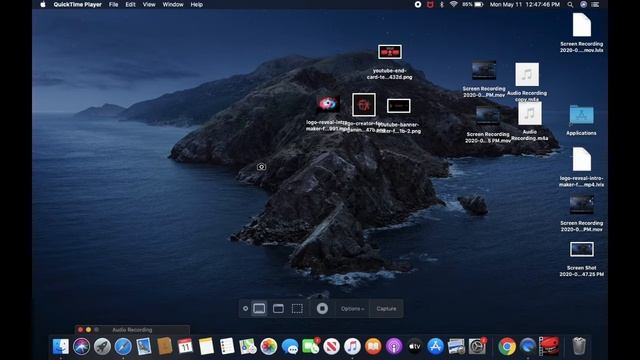Open the Trash in the Dock
640x360 pixels.
tap(579, 347)
